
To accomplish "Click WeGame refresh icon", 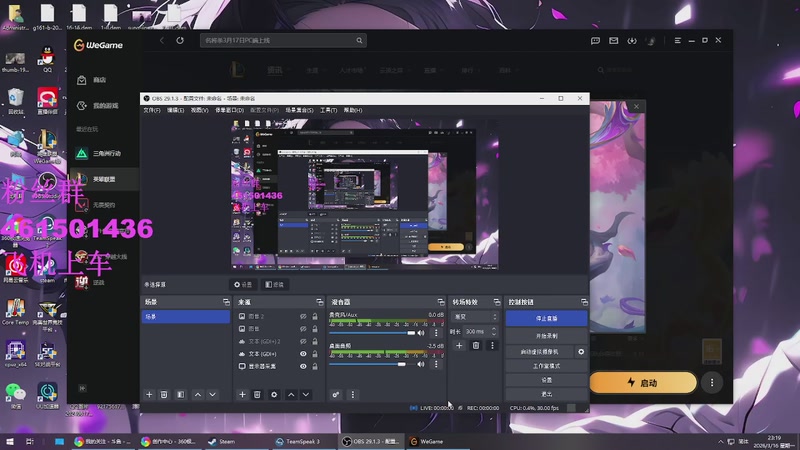I will pos(180,40).
